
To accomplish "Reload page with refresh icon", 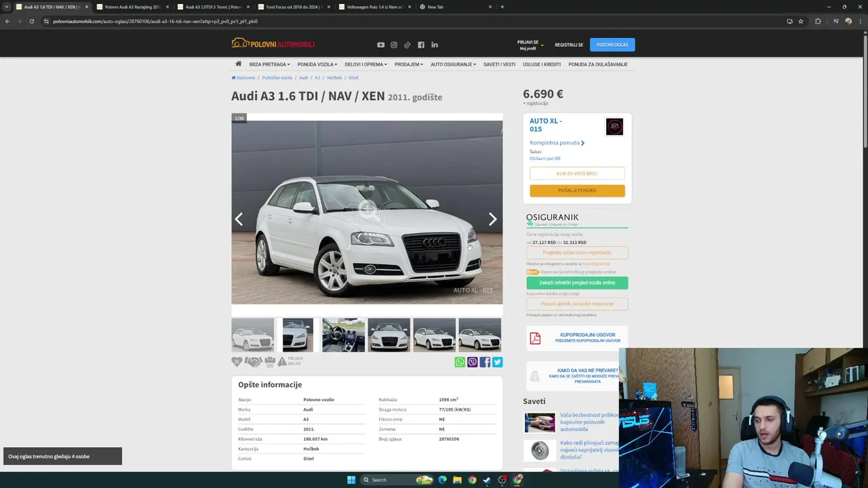I will pos(31,21).
